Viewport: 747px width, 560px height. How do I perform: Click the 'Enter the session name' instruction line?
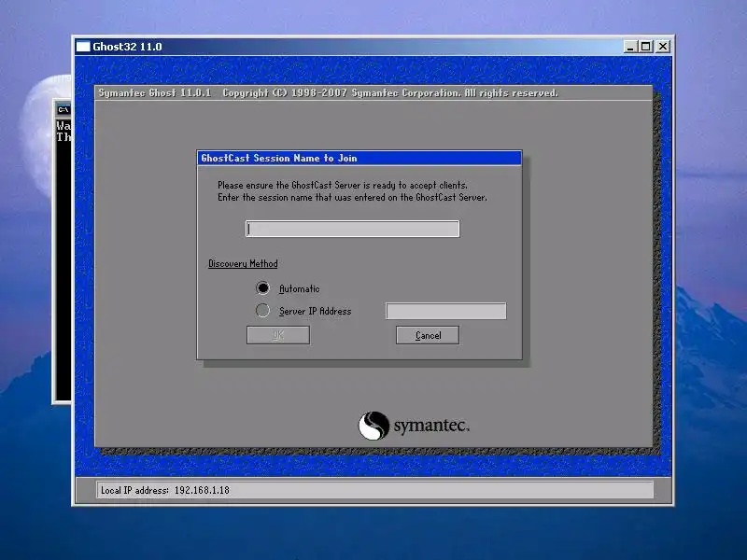(353, 197)
